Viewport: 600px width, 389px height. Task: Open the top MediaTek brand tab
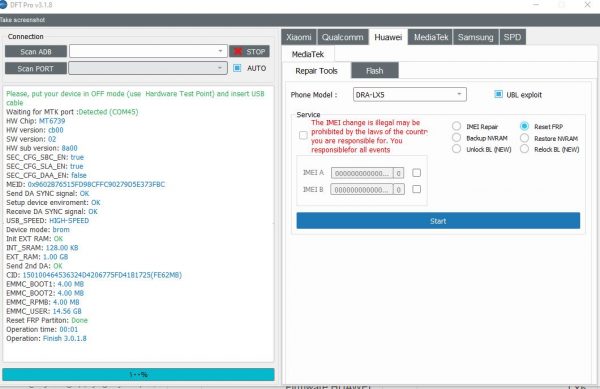[x=430, y=37]
